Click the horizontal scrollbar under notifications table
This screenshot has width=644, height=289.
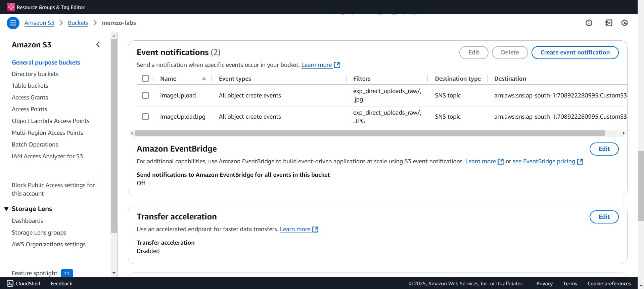(x=369, y=133)
